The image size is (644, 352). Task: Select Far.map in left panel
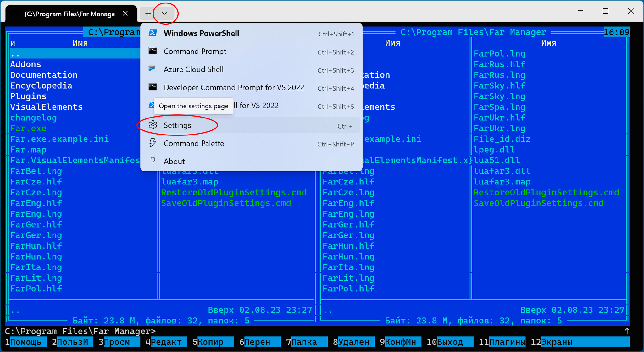pyautogui.click(x=28, y=150)
